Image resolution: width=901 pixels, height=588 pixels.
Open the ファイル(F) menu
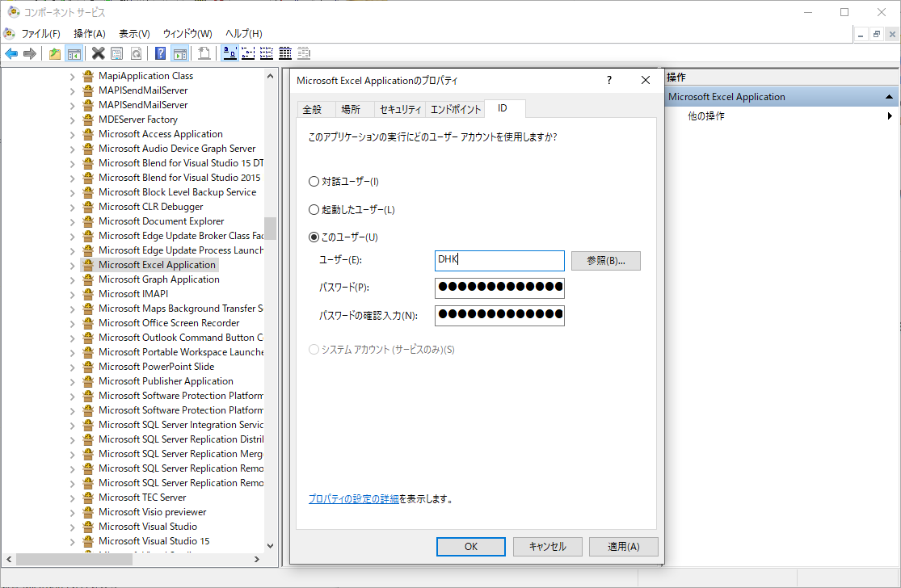tap(41, 34)
